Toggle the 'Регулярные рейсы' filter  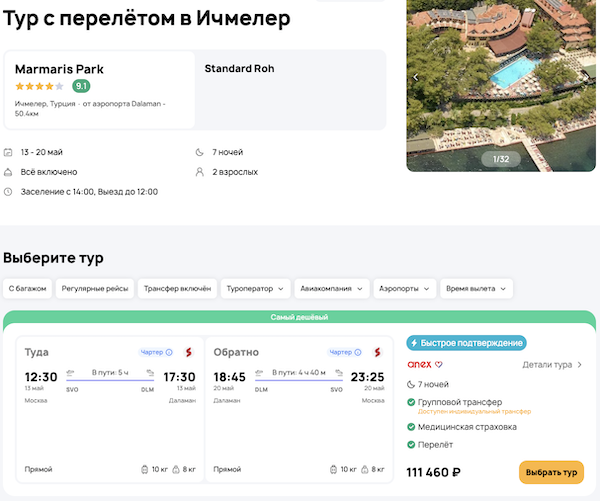pos(94,289)
